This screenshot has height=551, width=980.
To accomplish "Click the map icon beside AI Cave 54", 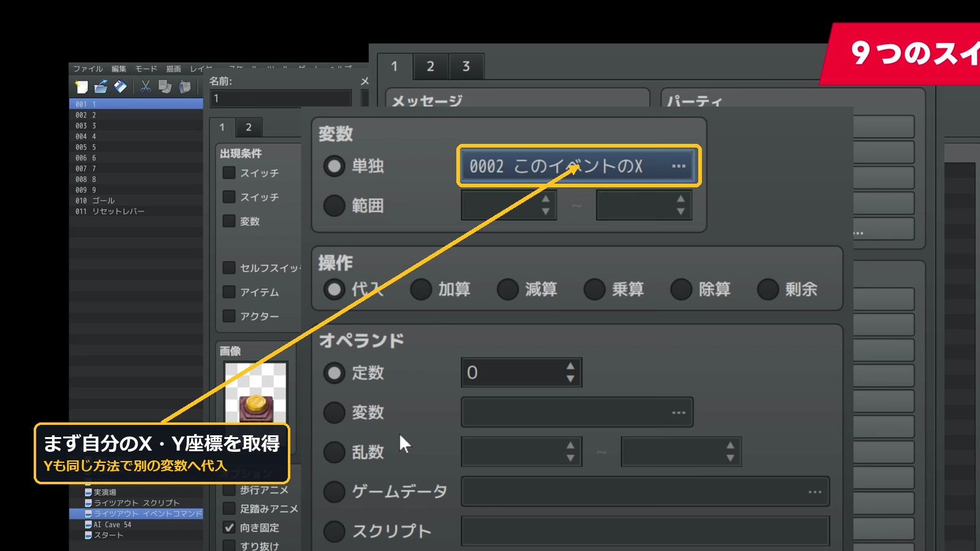I will point(88,525).
